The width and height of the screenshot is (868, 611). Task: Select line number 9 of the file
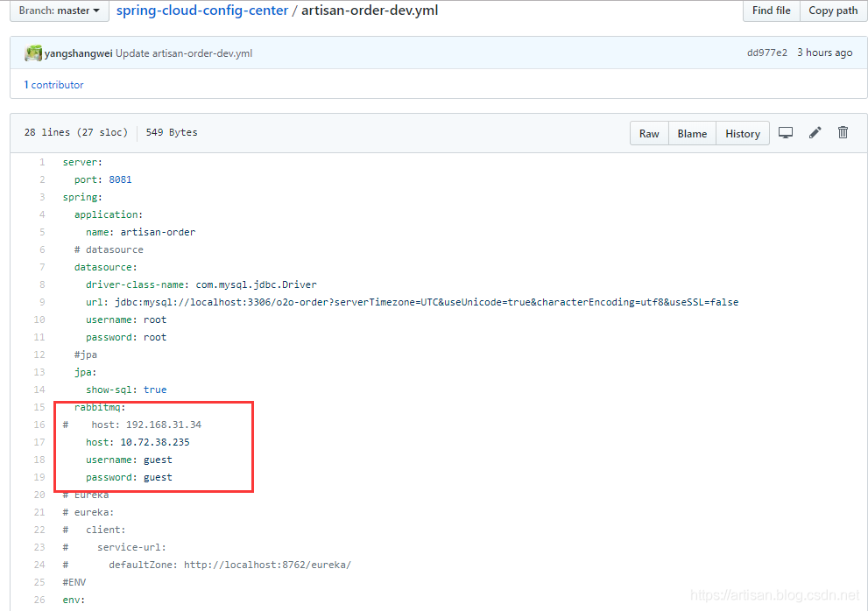[41, 302]
